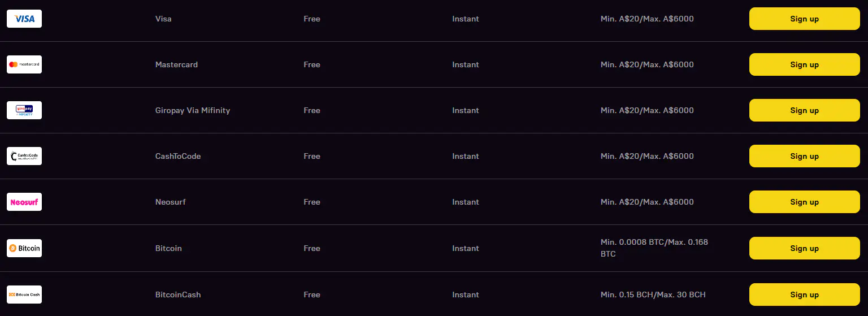Image resolution: width=868 pixels, height=316 pixels.
Task: Click the Bitcoin min/max BTC limit text
Action: [654, 248]
